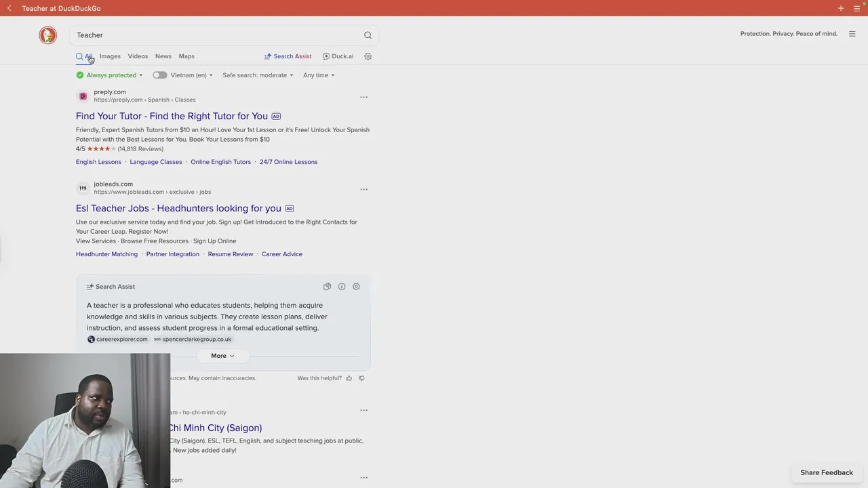Click Protection. Privacy. Peace of mind. text

789,34
